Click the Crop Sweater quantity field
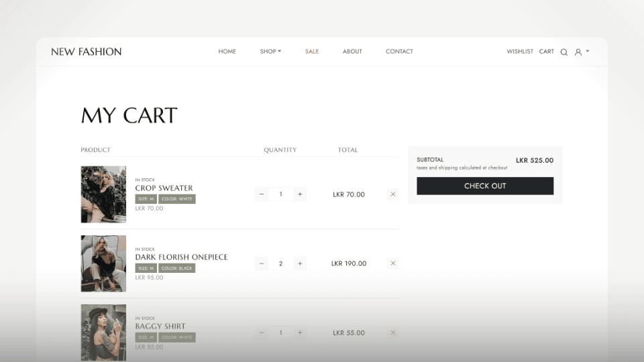This screenshot has width=644, height=362. 281,194
